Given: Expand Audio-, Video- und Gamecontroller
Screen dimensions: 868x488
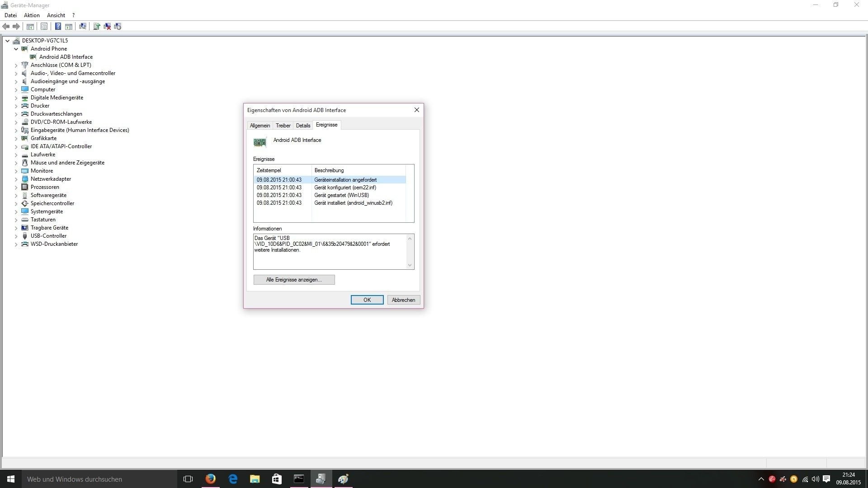Looking at the screenshot, I should pos(16,73).
